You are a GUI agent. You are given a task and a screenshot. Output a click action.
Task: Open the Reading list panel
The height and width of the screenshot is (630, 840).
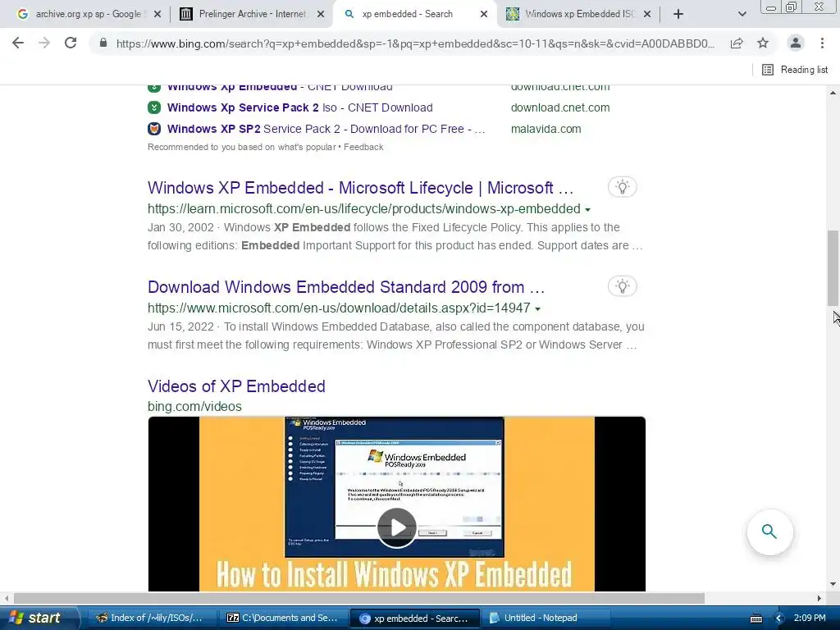pyautogui.click(x=795, y=70)
